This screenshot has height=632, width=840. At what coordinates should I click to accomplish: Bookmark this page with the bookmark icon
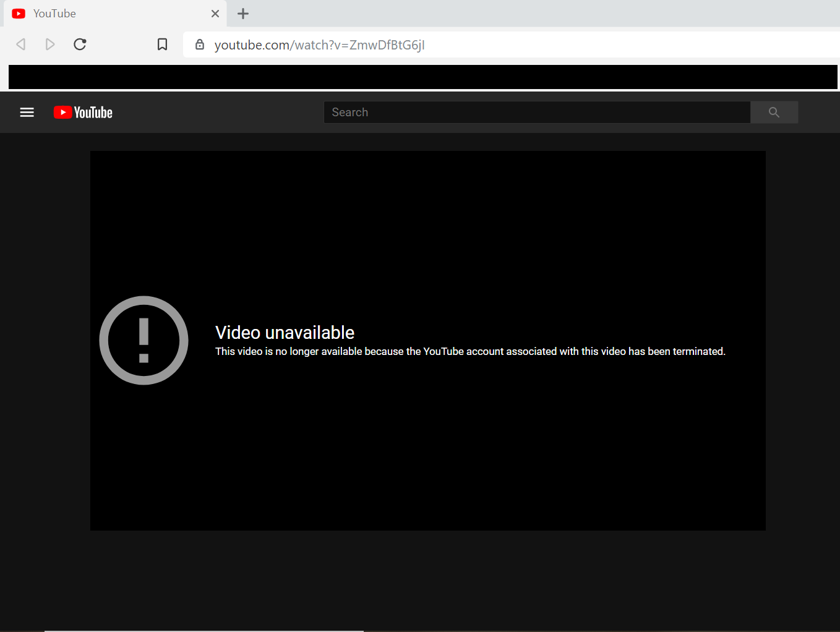[162, 45]
